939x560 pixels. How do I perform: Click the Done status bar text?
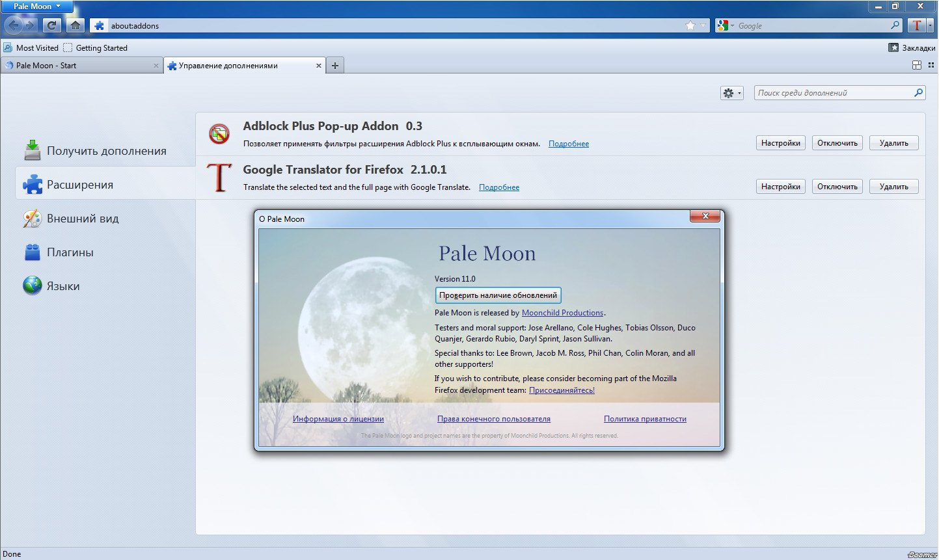pos(12,554)
